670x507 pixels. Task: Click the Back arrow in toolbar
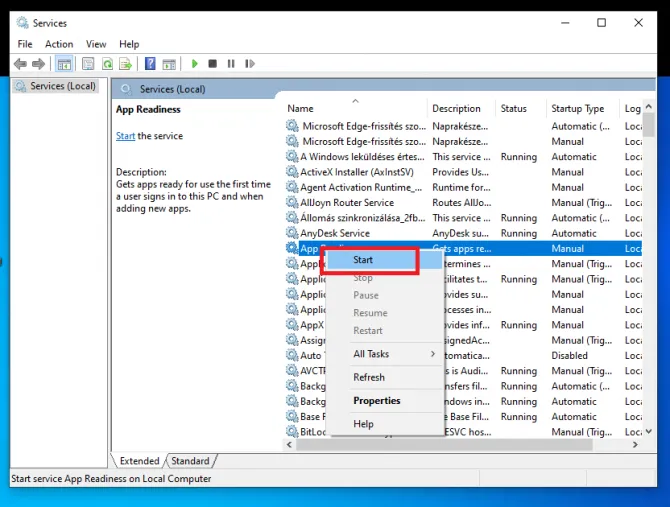pos(20,64)
